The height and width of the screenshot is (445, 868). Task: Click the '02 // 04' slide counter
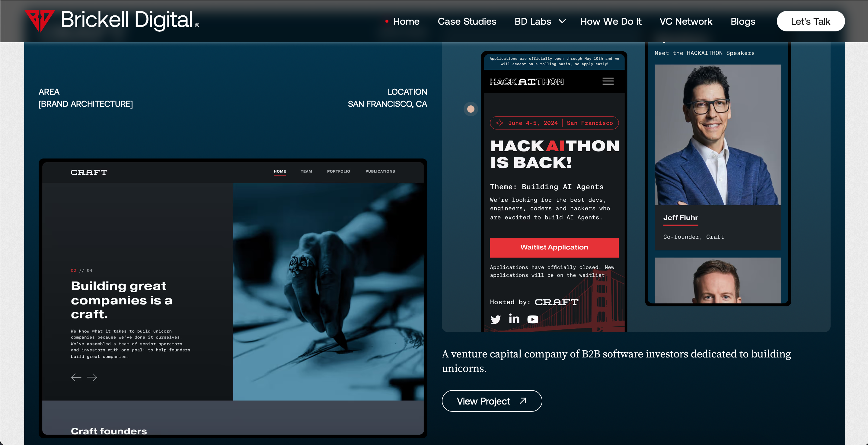81,271
